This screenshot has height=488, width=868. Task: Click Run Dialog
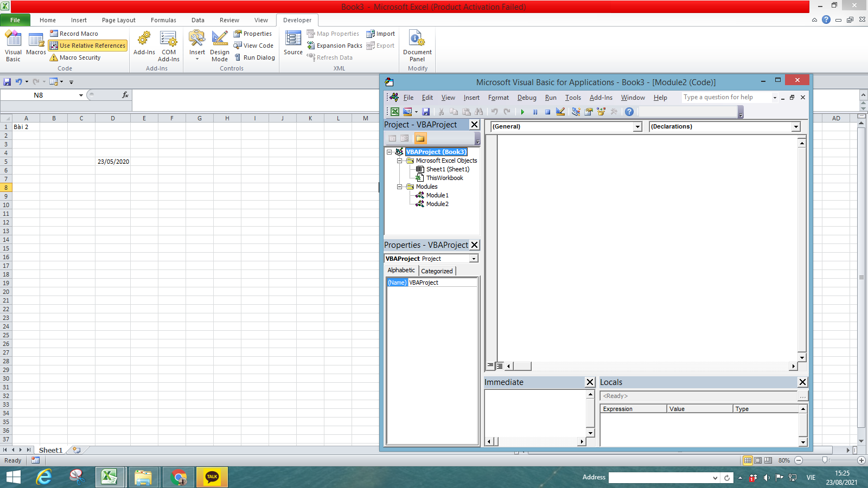click(254, 57)
